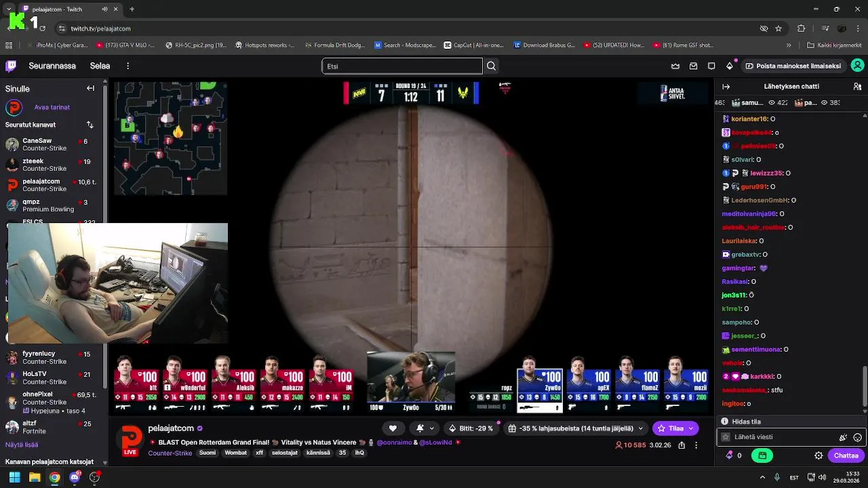The height and width of the screenshot is (488, 868).
Task: Click the browser address bar URL
Action: pos(101,28)
